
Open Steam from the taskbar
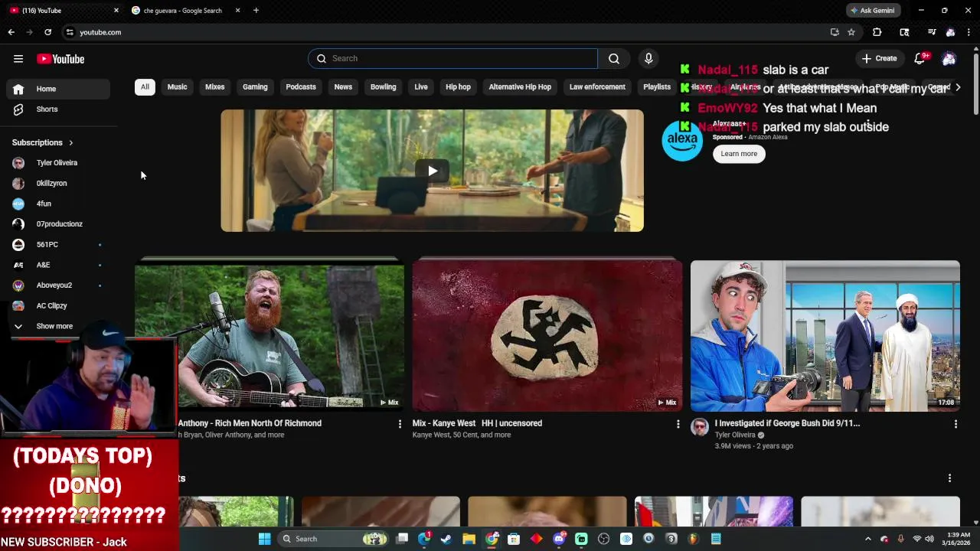446,539
